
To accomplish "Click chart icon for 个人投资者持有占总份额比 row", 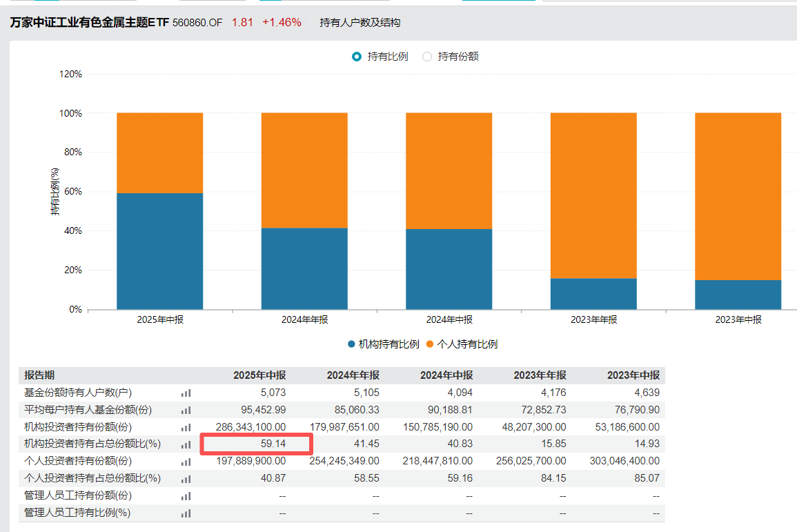I will [186, 478].
